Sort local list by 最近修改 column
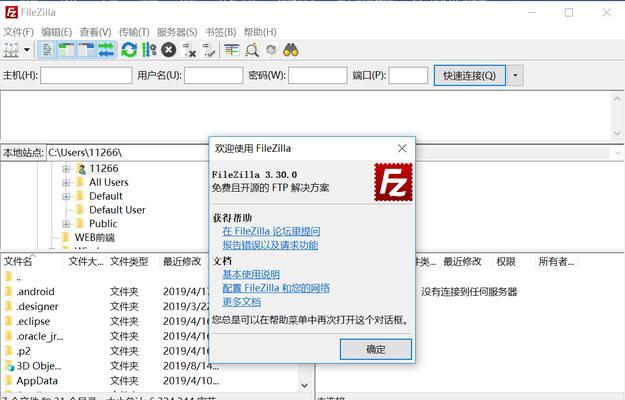This screenshot has width=625, height=400. pyautogui.click(x=184, y=261)
